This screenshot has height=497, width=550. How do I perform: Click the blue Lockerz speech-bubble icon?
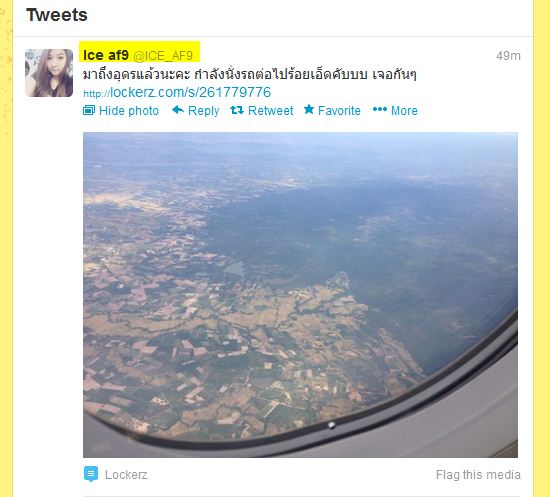coord(91,474)
